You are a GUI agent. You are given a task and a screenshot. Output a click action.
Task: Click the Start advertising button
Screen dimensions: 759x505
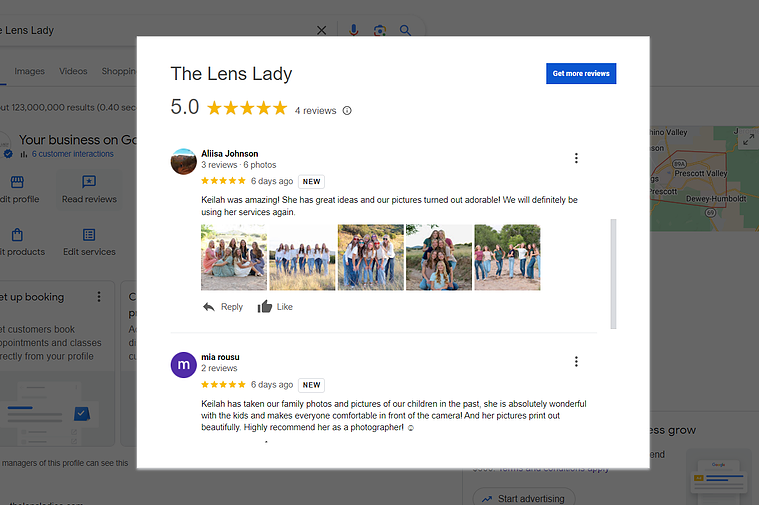(524, 498)
